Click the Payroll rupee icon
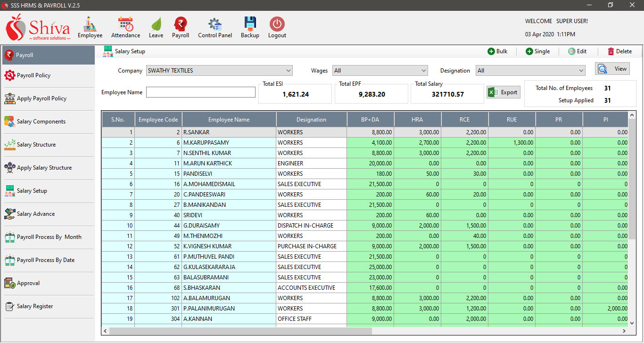The height and width of the screenshot is (343, 644). coord(181,27)
